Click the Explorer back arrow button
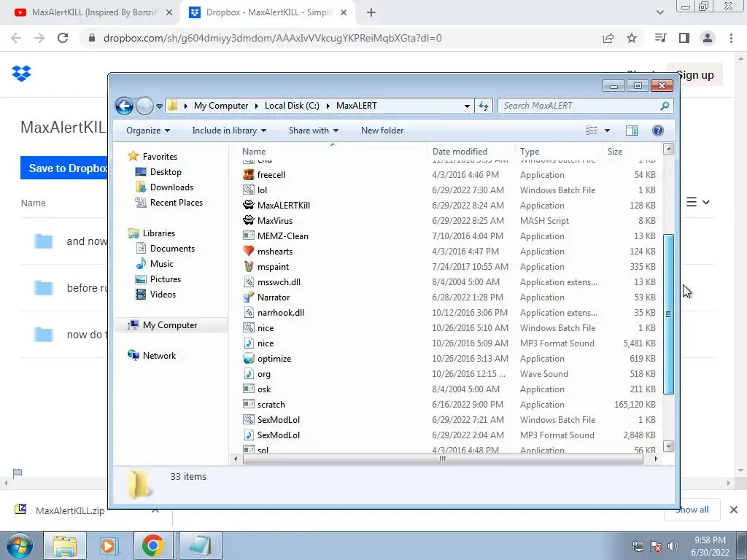 pos(124,106)
